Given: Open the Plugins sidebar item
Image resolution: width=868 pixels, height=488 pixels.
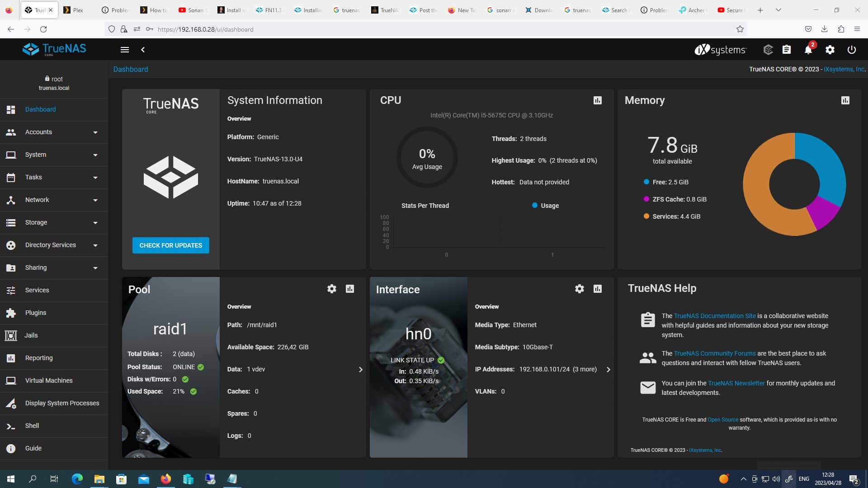Looking at the screenshot, I should (x=54, y=313).
